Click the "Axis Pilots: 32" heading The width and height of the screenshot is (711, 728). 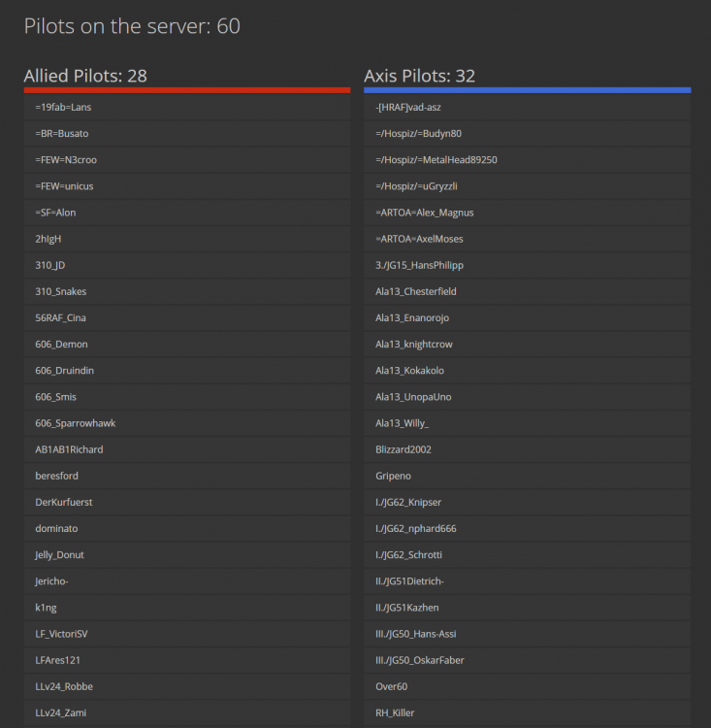(419, 76)
